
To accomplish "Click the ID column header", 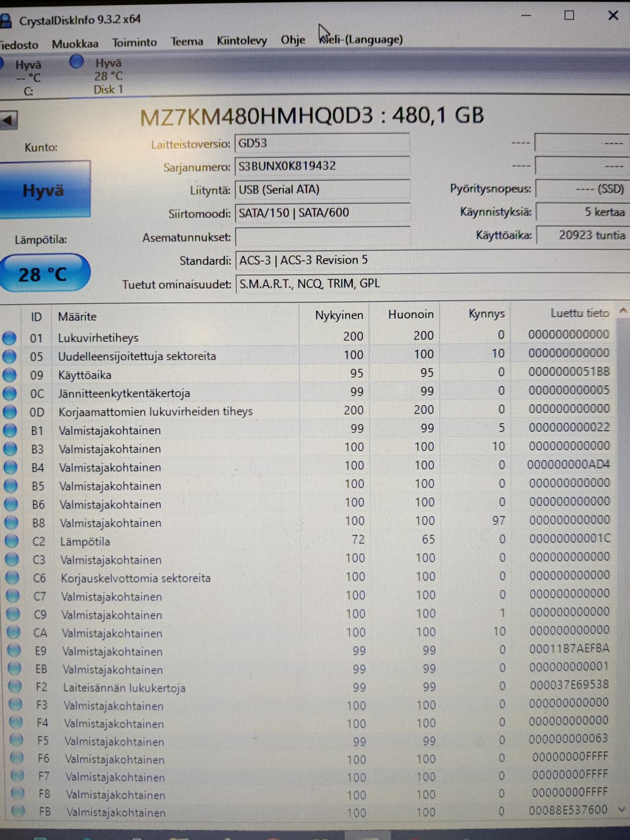I will click(x=36, y=317).
